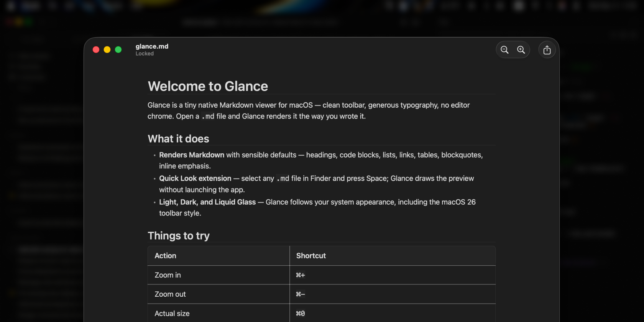Image resolution: width=644 pixels, height=322 pixels.
Task: Click the Shortcut table header
Action: (393, 256)
